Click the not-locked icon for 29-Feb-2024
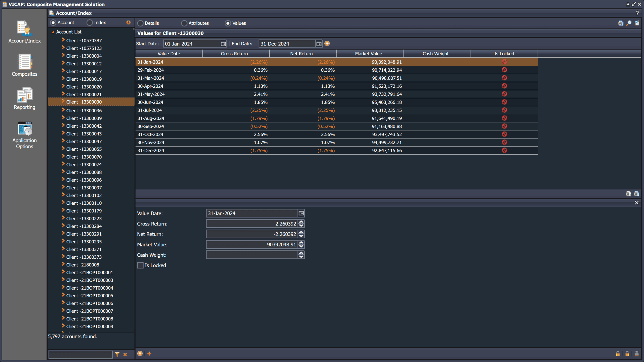 [504, 70]
